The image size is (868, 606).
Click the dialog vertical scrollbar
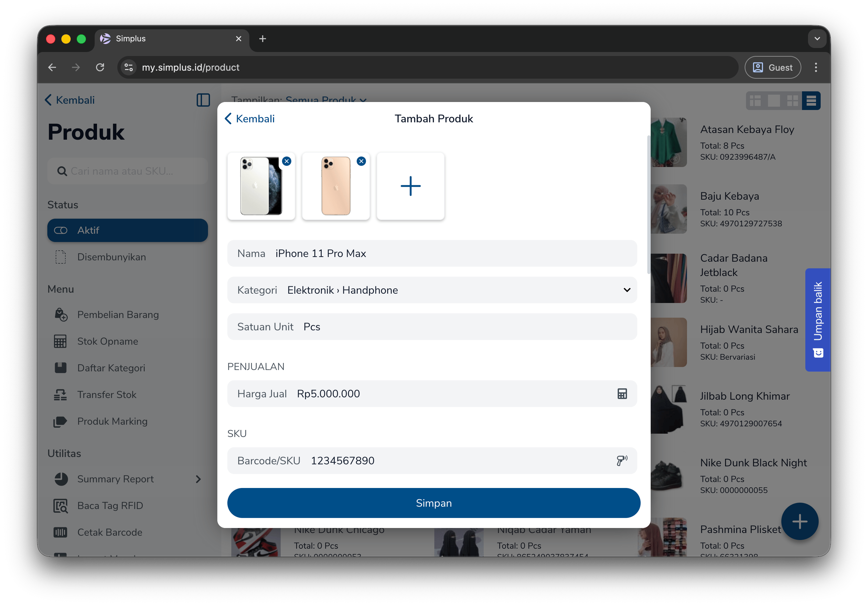pos(648,204)
